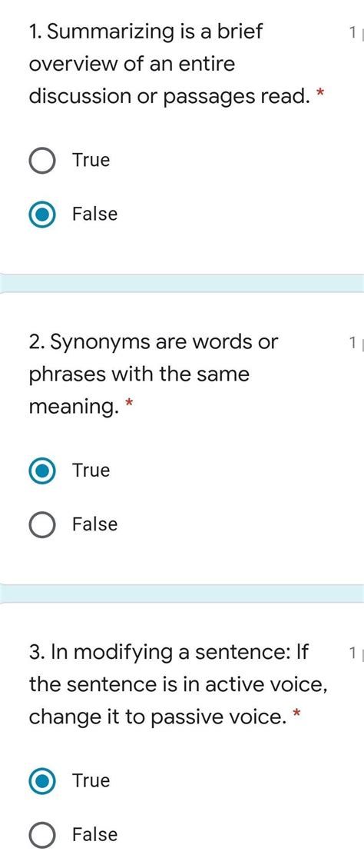
Task: Click the True radio circle for question 3
Action: click(41, 781)
